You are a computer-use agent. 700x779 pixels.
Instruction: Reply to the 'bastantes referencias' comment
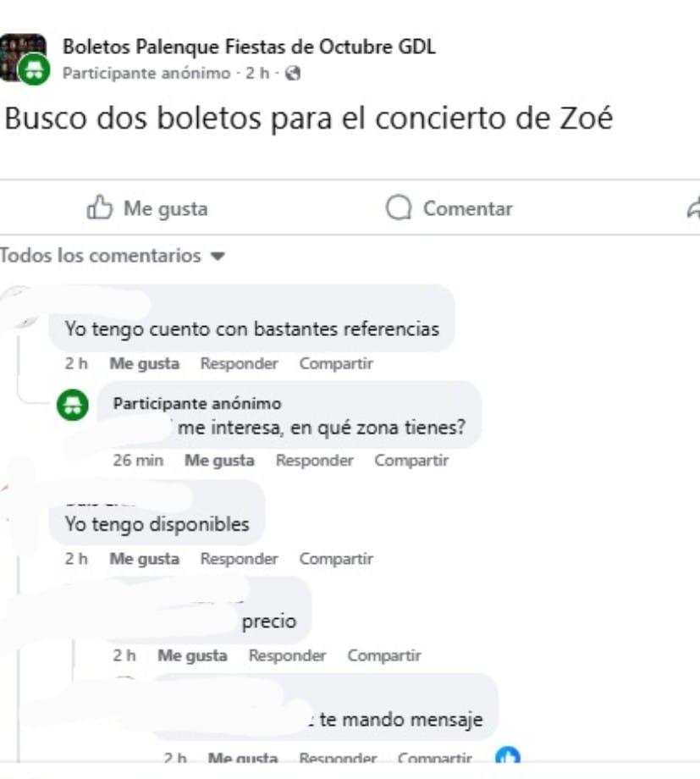tap(239, 363)
